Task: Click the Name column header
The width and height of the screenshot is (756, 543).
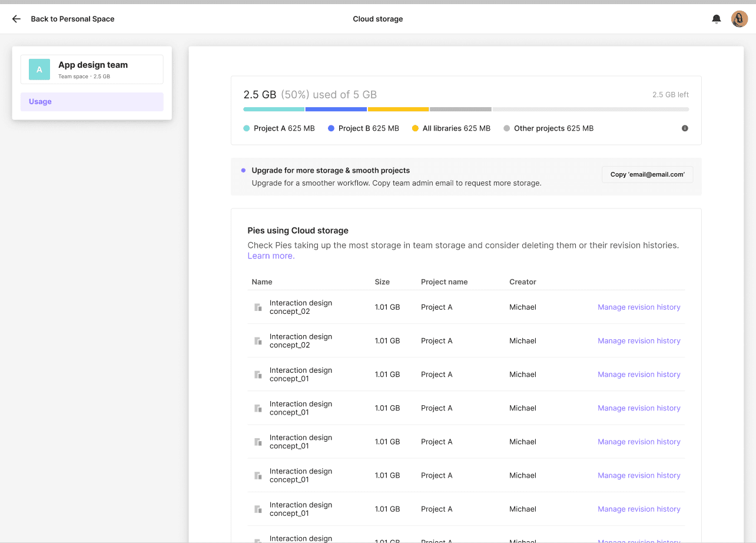Action: (x=262, y=282)
